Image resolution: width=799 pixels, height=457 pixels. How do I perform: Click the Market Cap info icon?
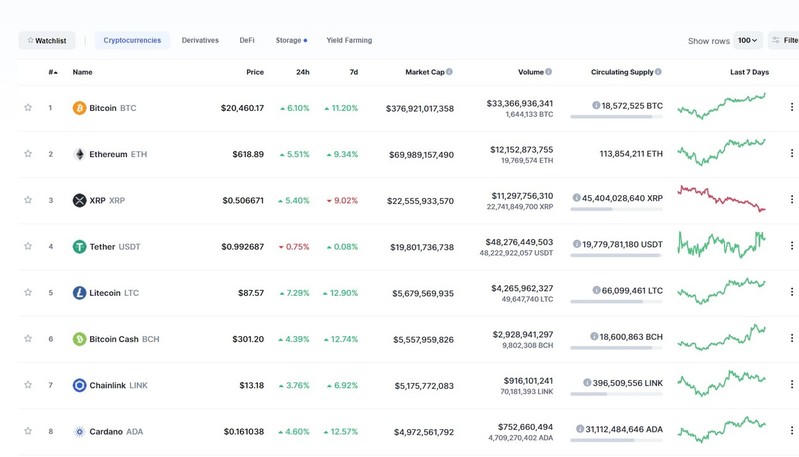tap(449, 72)
